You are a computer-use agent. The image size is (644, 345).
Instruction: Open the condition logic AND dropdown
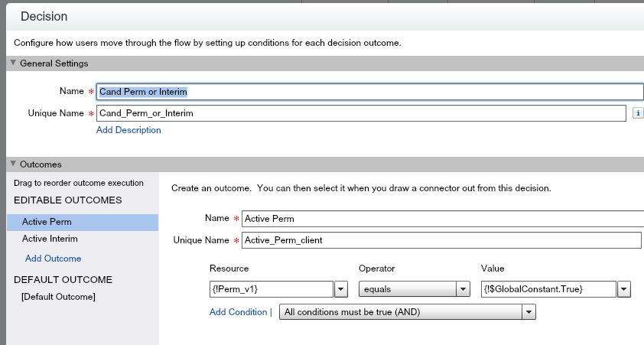pyautogui.click(x=529, y=312)
